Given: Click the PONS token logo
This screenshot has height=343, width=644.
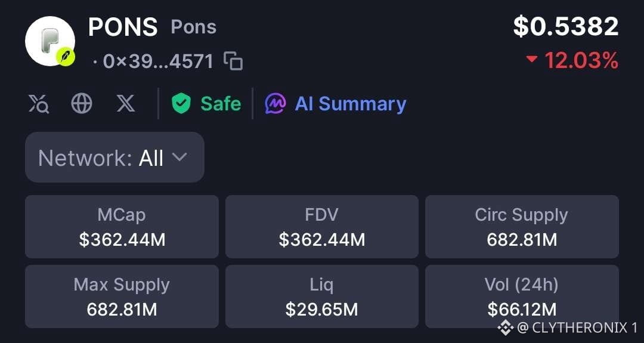Looking at the screenshot, I should tap(50, 41).
